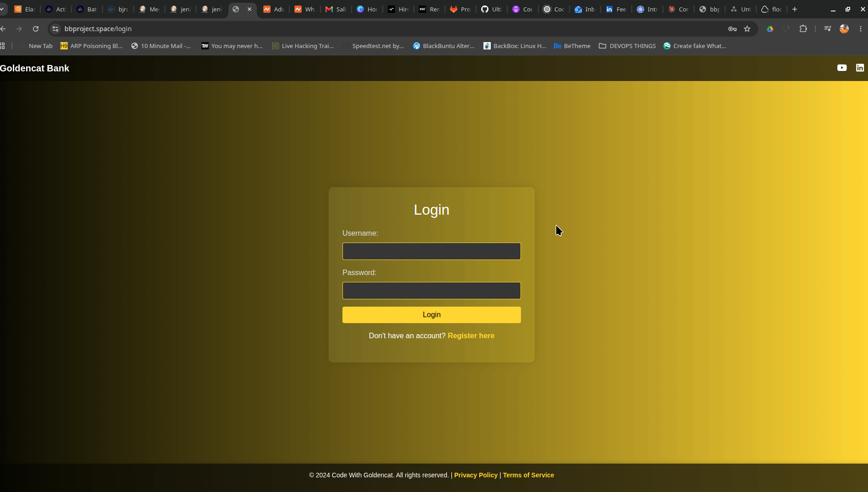Image resolution: width=868 pixels, height=492 pixels.
Task: Open the Google Drive extension icon
Action: (770, 29)
